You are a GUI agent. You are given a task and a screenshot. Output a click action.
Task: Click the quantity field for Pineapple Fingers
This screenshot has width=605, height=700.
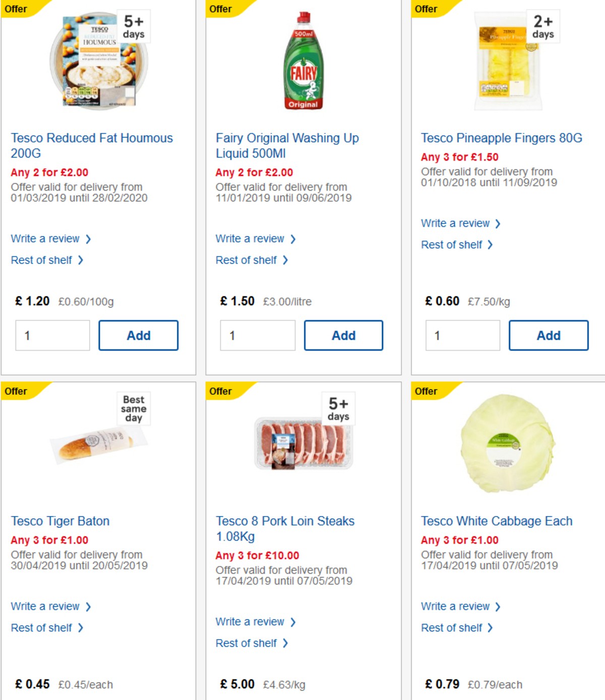[x=462, y=335]
